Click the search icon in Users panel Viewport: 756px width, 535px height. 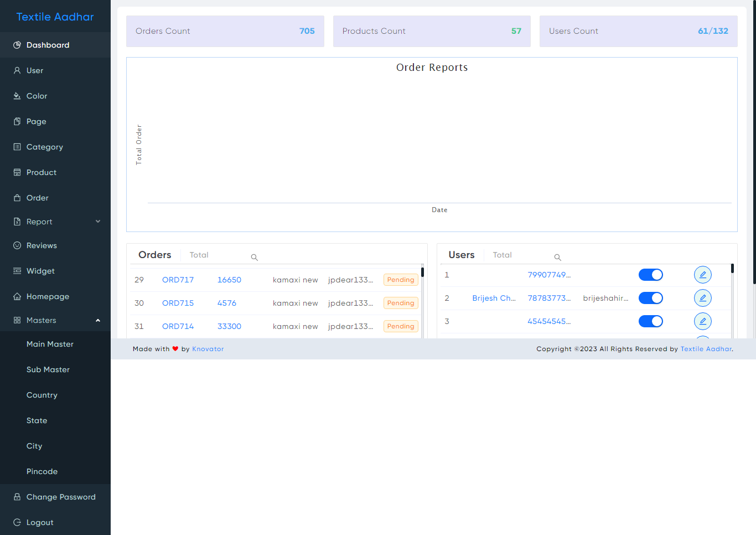click(x=557, y=258)
